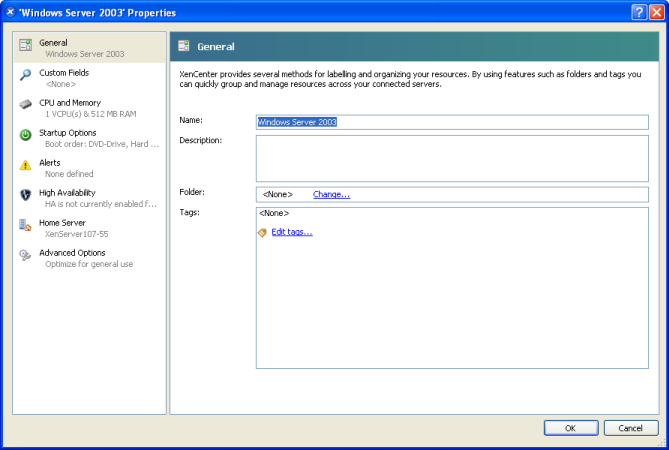Switch to Custom Fields page

click(x=90, y=78)
